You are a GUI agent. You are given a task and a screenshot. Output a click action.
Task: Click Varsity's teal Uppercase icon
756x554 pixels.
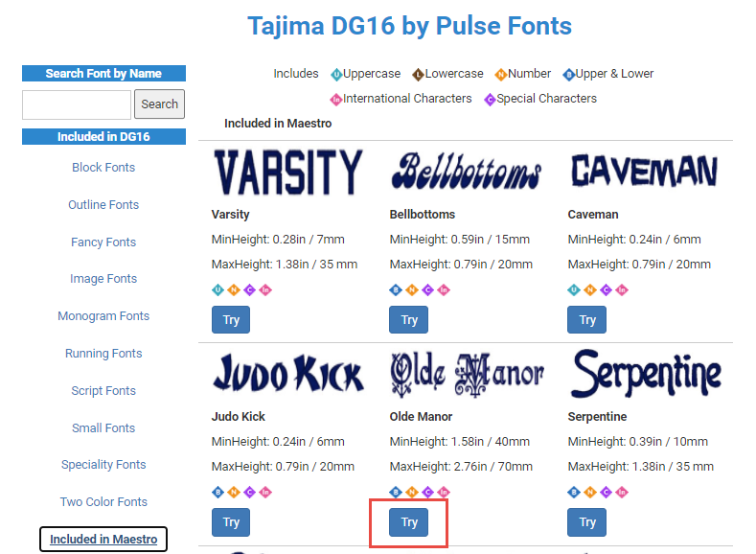(x=218, y=289)
